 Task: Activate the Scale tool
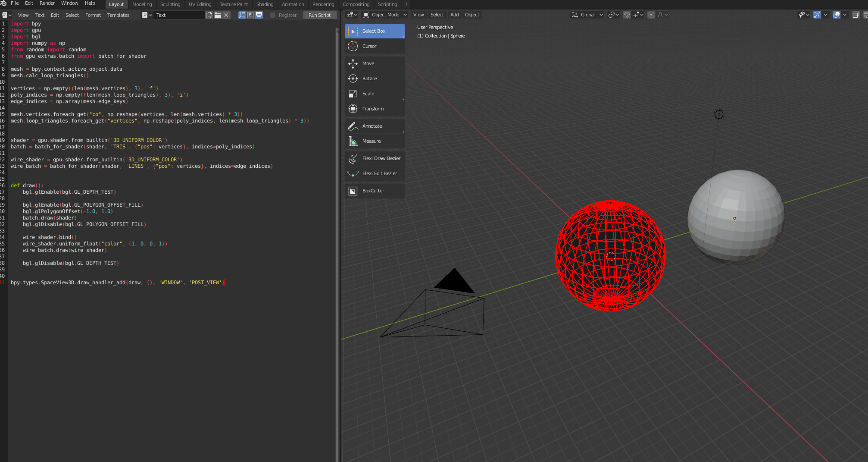tap(374, 94)
